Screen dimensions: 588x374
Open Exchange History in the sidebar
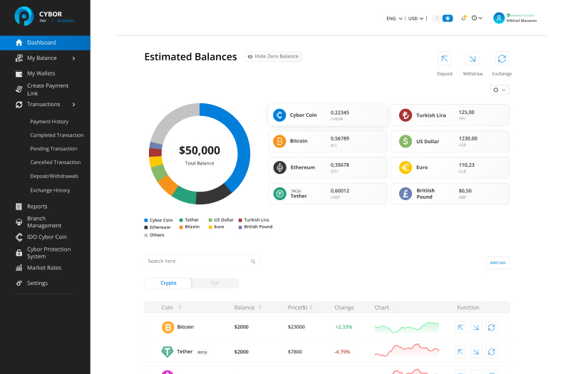pos(51,190)
